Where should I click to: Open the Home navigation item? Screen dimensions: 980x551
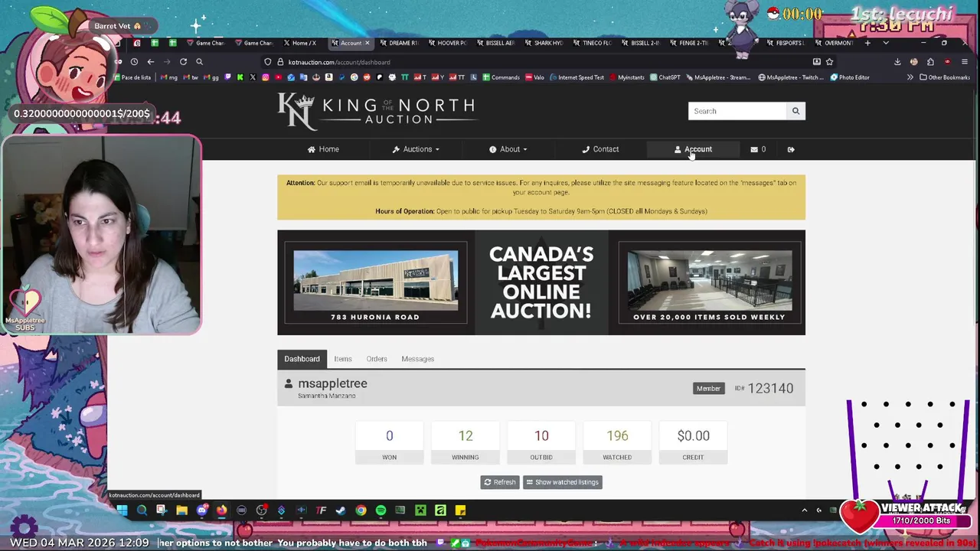(323, 149)
